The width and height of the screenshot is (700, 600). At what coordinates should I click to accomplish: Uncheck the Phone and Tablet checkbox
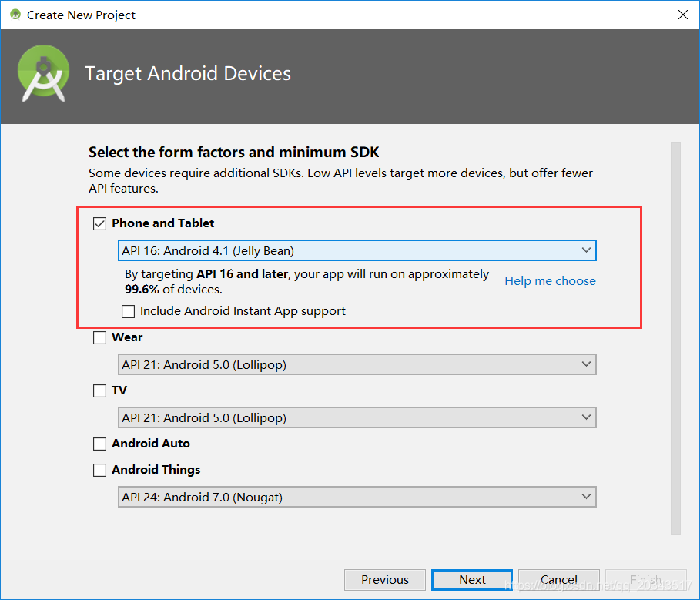tap(99, 223)
